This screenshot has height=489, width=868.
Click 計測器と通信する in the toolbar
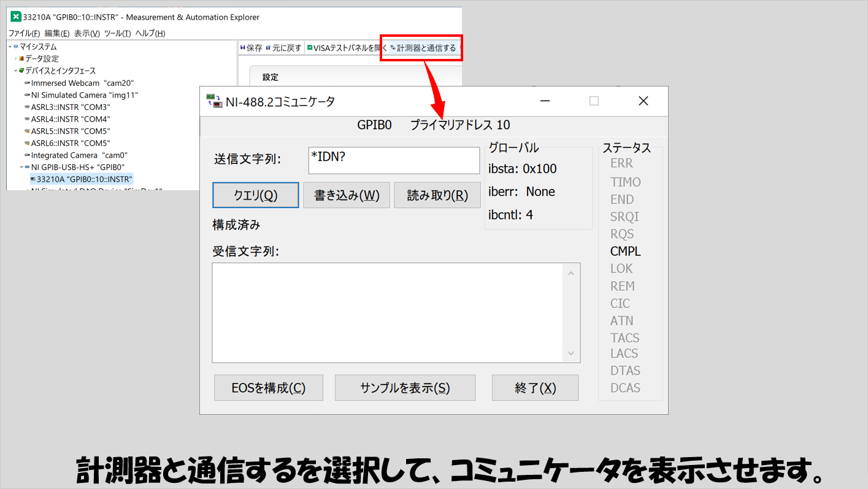tap(423, 48)
